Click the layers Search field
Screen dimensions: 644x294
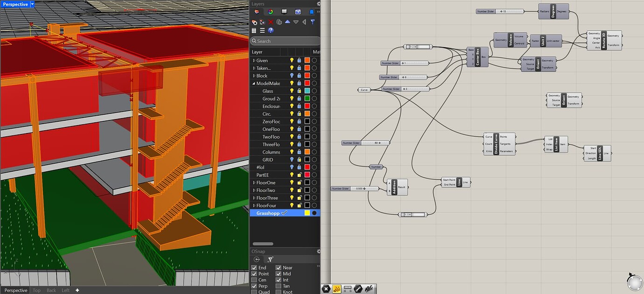285,41
